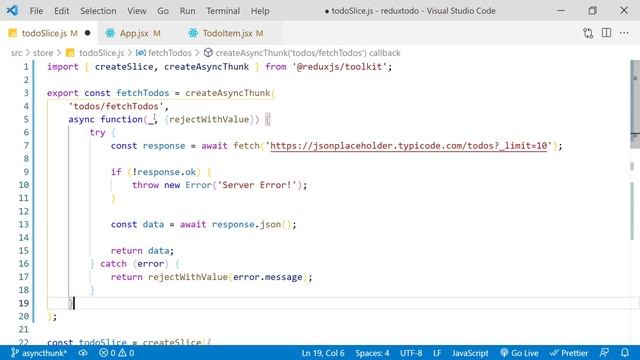Click 'todos/fetchTodos' string on line 4
This screenshot has width=640, height=360.
point(116,106)
